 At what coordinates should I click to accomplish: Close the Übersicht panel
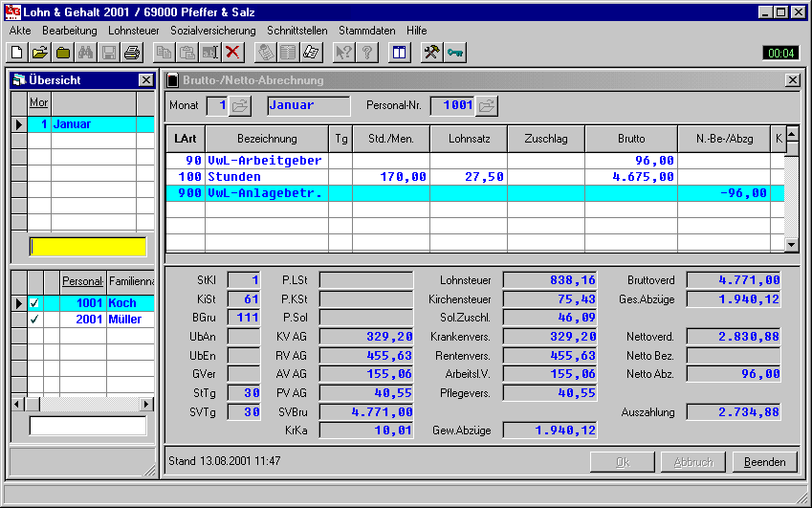coord(146,80)
